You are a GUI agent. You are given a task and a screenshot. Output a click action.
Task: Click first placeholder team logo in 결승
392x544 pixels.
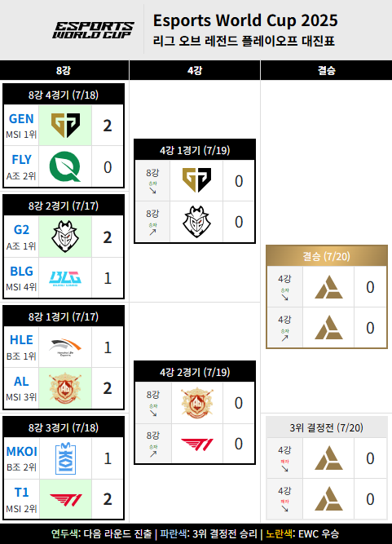click(328, 287)
